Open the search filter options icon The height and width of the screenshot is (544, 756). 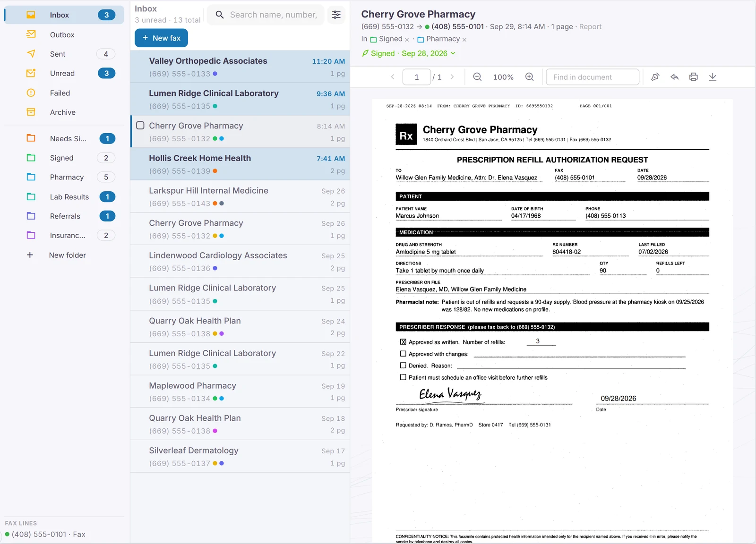coord(336,15)
